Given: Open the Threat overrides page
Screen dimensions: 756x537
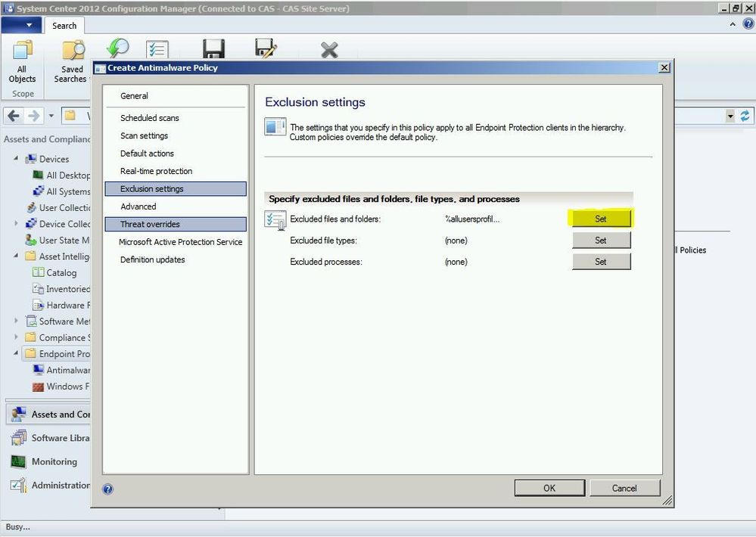Looking at the screenshot, I should 176,224.
